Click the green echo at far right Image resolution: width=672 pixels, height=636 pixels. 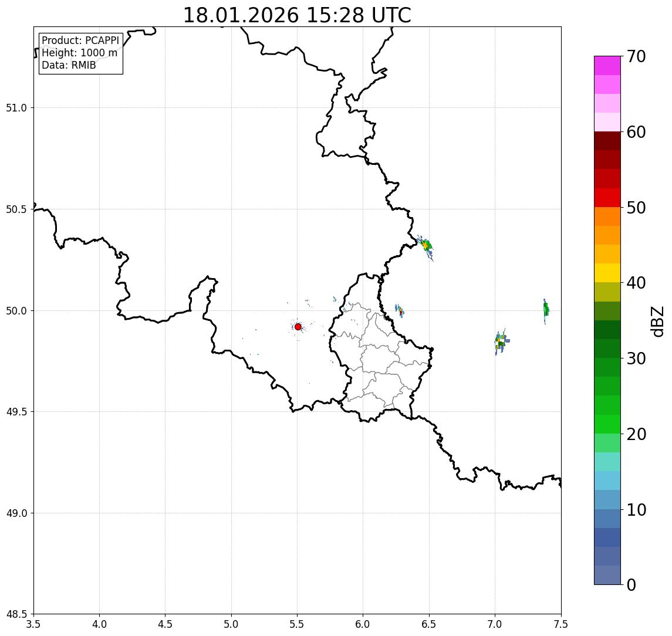[546, 310]
